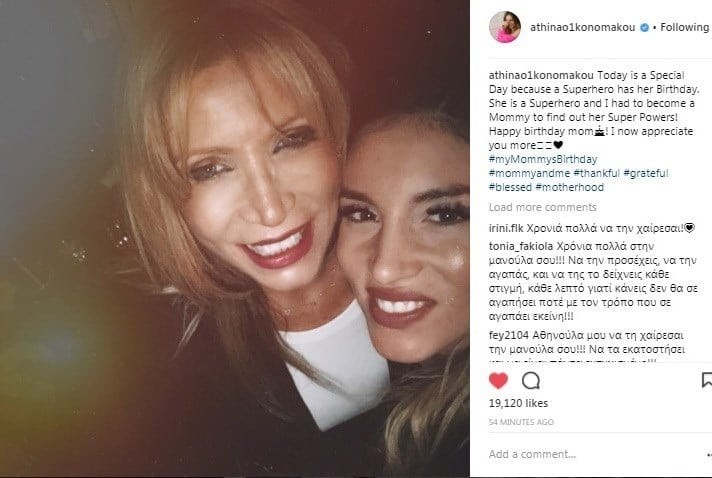Open the #myMommysBirthday hashtag
712x478 pixels.
tap(543, 159)
